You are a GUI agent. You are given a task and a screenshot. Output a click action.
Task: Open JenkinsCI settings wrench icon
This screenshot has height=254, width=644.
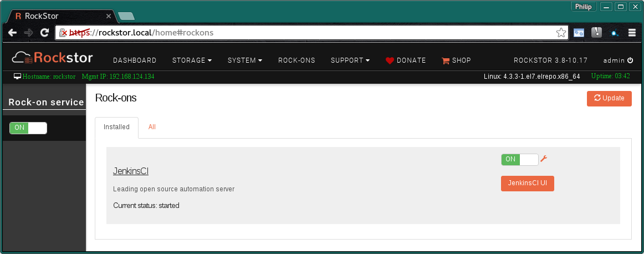point(544,159)
